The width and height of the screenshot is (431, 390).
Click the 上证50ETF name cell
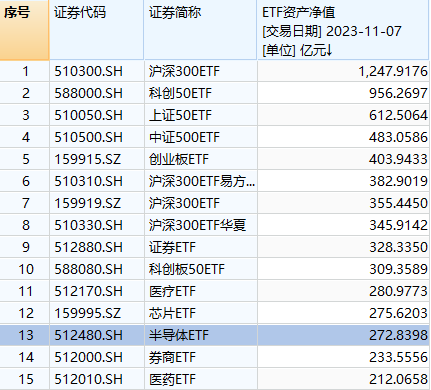coord(201,115)
